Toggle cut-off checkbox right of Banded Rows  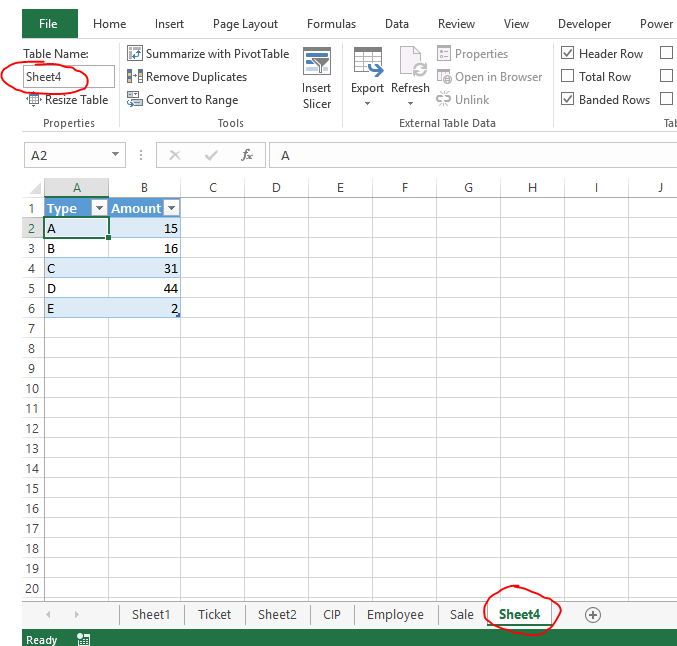click(x=666, y=98)
